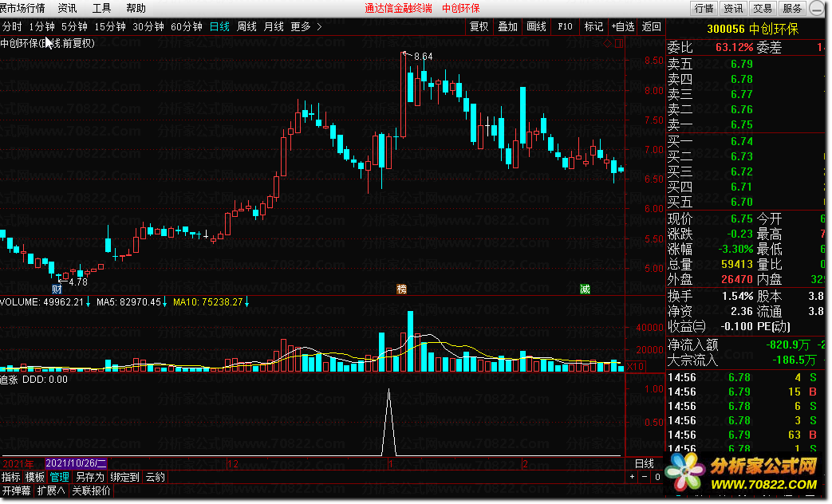Screen dimensions: 832x504
Task: Click the diamond icon in chart corner
Action: (x=608, y=44)
